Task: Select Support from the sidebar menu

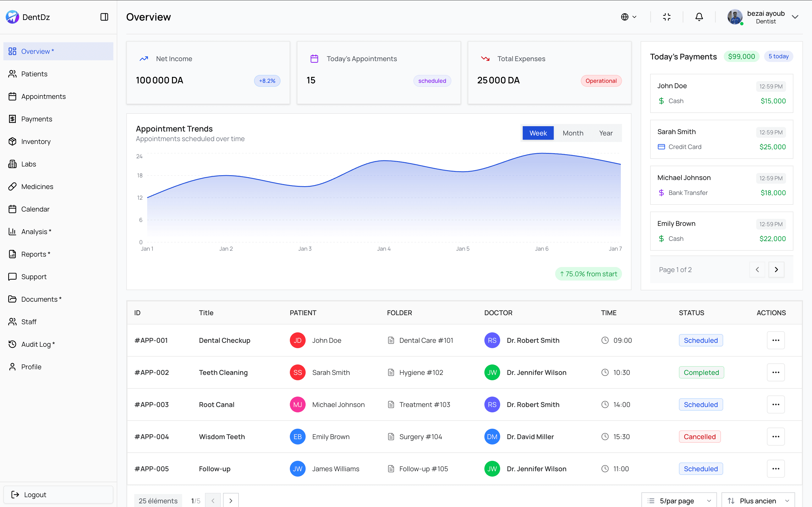Action: point(34,277)
